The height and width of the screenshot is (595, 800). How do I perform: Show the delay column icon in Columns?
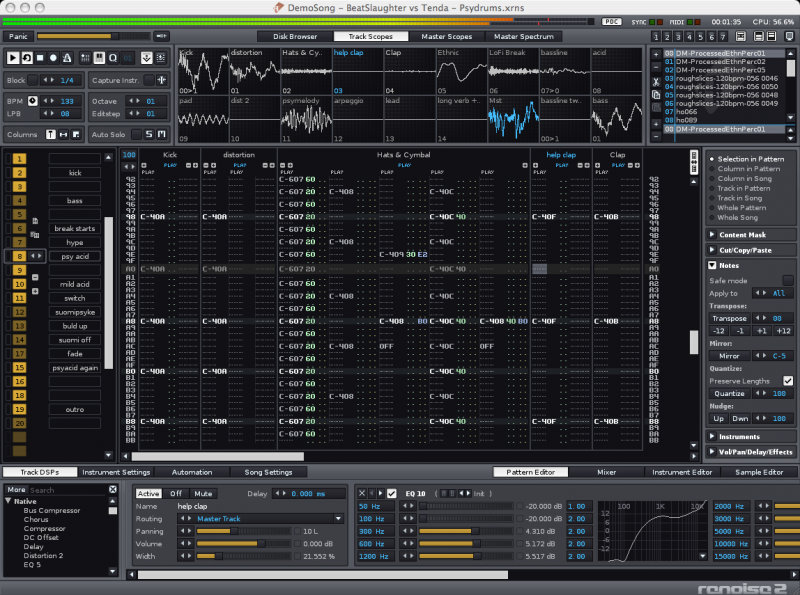(x=76, y=134)
